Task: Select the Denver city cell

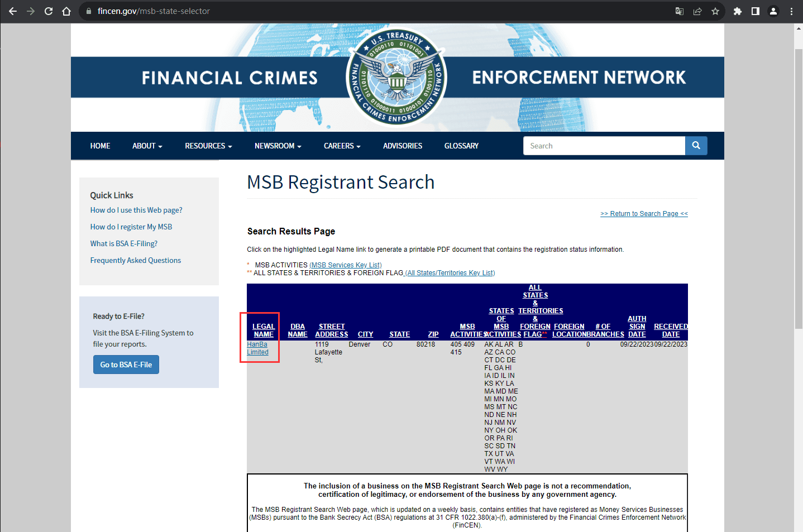Action: tap(360, 344)
